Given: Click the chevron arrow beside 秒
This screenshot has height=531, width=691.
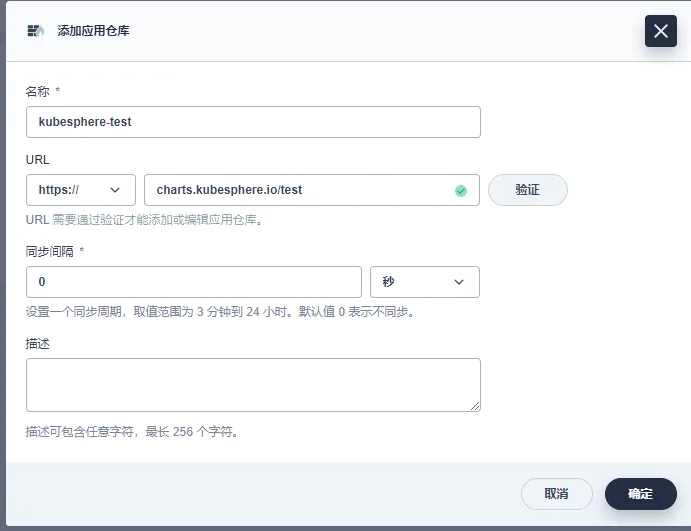Looking at the screenshot, I should (459, 282).
